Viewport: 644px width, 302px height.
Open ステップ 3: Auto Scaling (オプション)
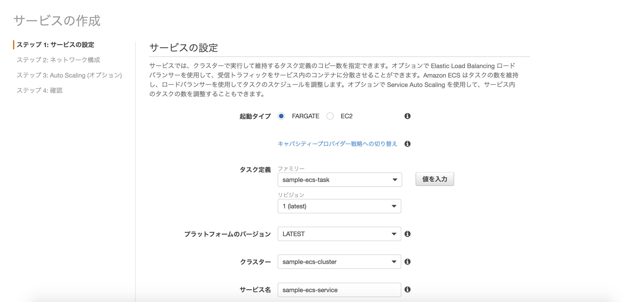click(69, 75)
